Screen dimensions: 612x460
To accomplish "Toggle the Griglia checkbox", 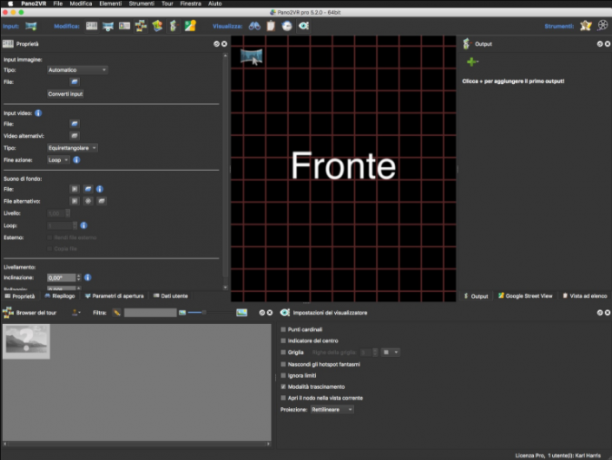I will click(x=283, y=352).
